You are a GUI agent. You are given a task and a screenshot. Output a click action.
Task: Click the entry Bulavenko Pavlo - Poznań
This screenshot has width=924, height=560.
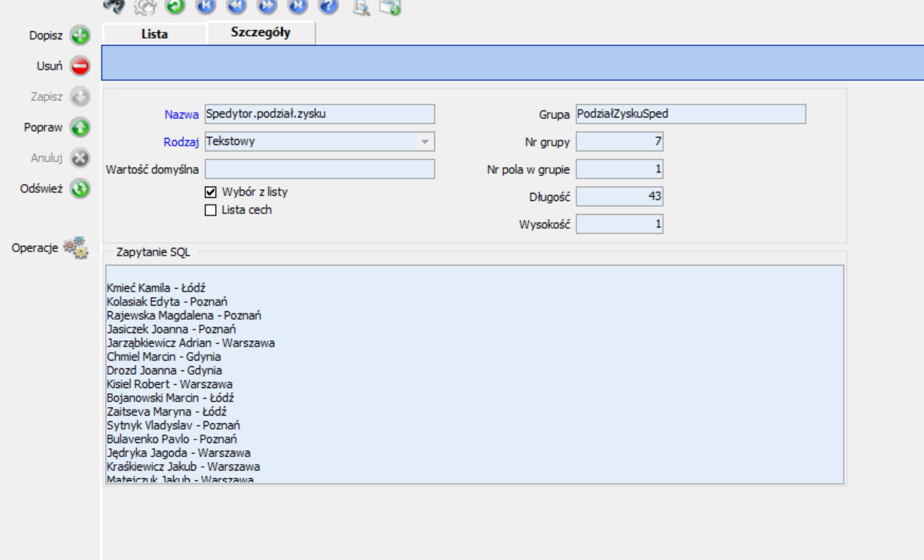click(x=172, y=439)
